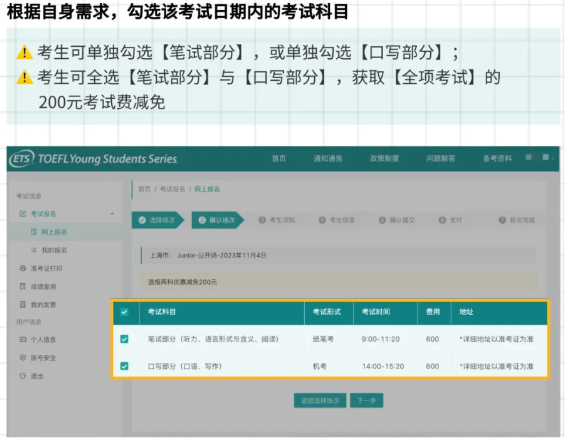The image size is (565, 438).
Task: Click the 地址 column header
Action: pyautogui.click(x=466, y=312)
